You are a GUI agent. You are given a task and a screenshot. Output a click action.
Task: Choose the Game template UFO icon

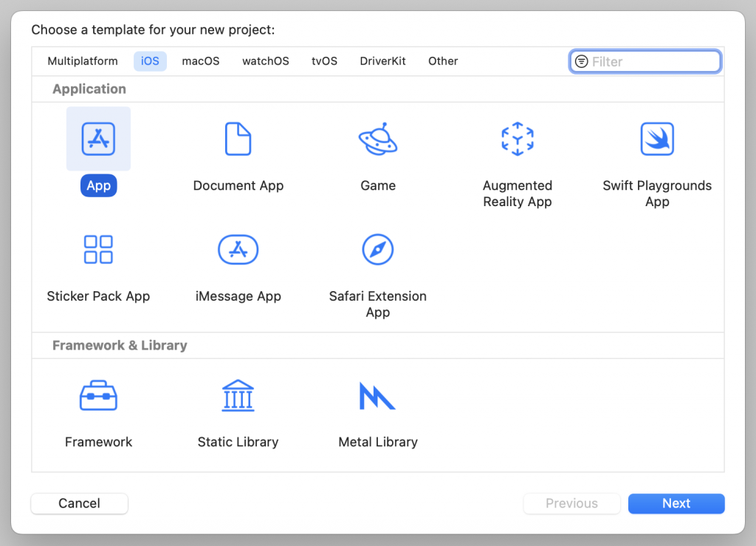tap(378, 139)
